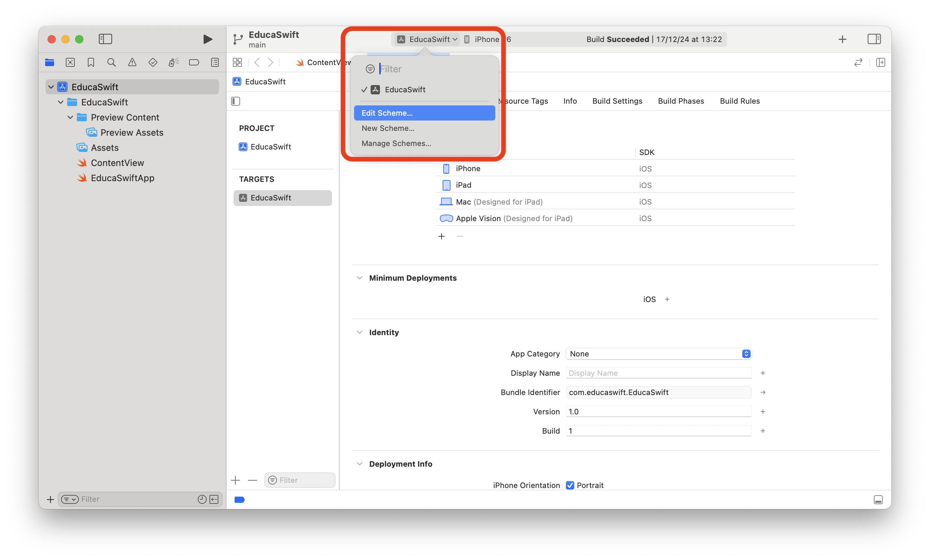Click the blue breakpoint tag icon
Image resolution: width=930 pixels, height=560 pixels.
239,500
